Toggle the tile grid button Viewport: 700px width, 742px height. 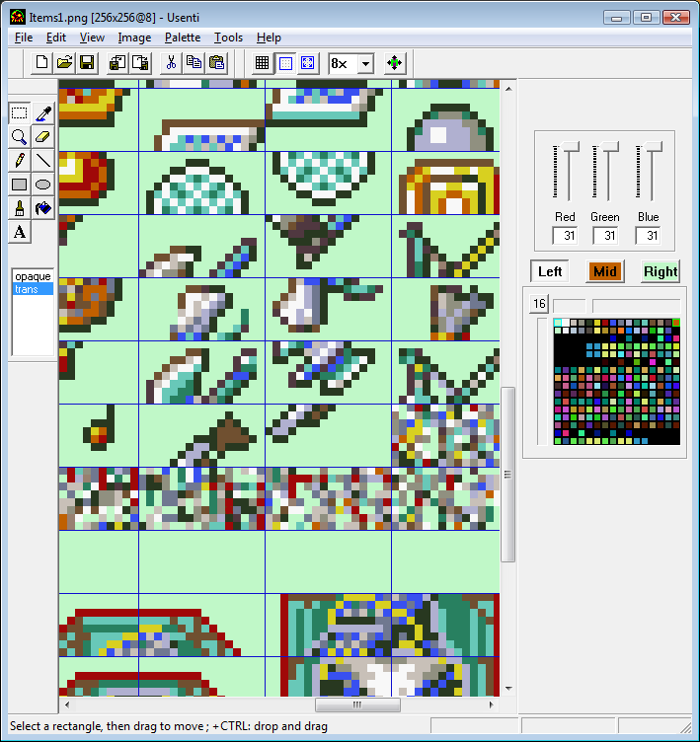click(285, 63)
